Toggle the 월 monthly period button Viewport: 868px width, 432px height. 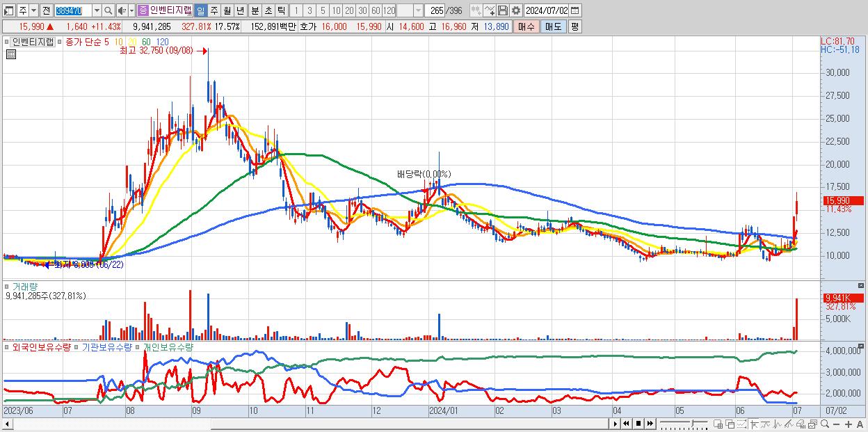(x=227, y=10)
